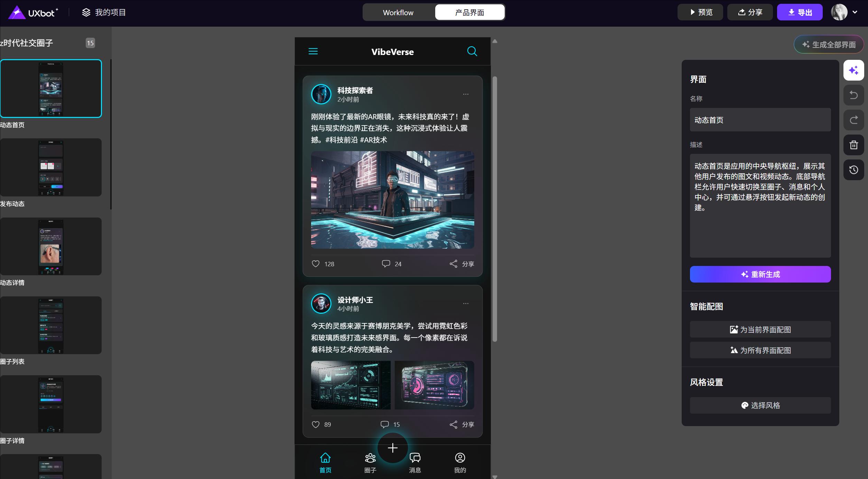This screenshot has width=868, height=479.
Task: Click the project title z时代社交圈子
Action: pos(27,43)
